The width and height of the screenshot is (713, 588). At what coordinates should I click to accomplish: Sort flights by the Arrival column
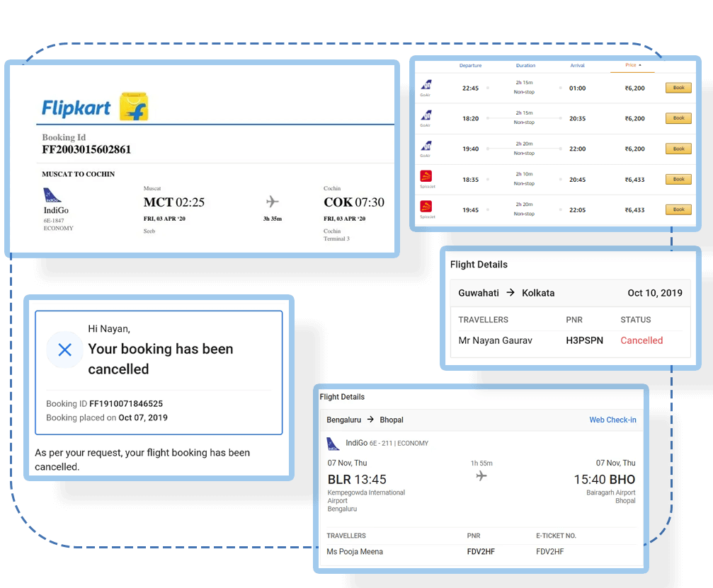[x=578, y=65]
